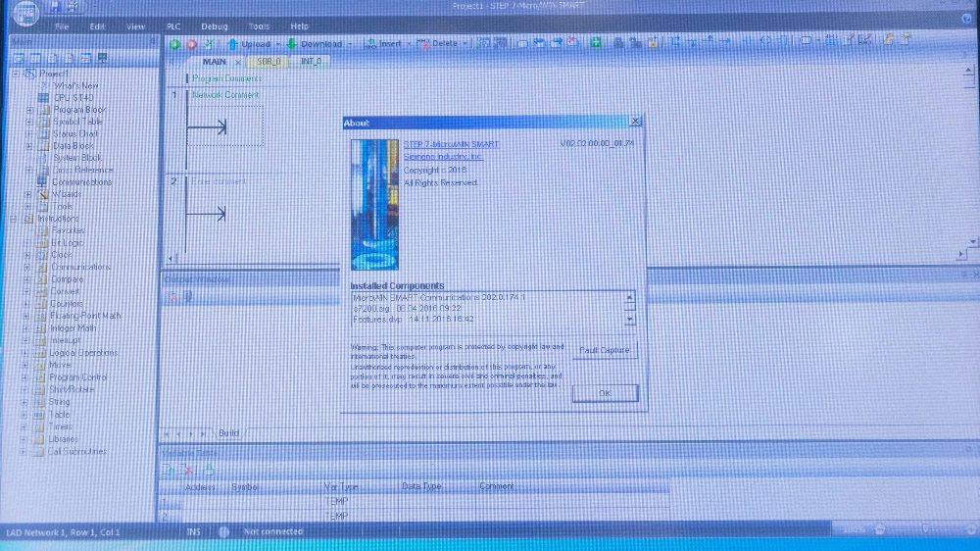This screenshot has width=980, height=551.
Task: Open the PLC menu
Action: click(x=173, y=26)
